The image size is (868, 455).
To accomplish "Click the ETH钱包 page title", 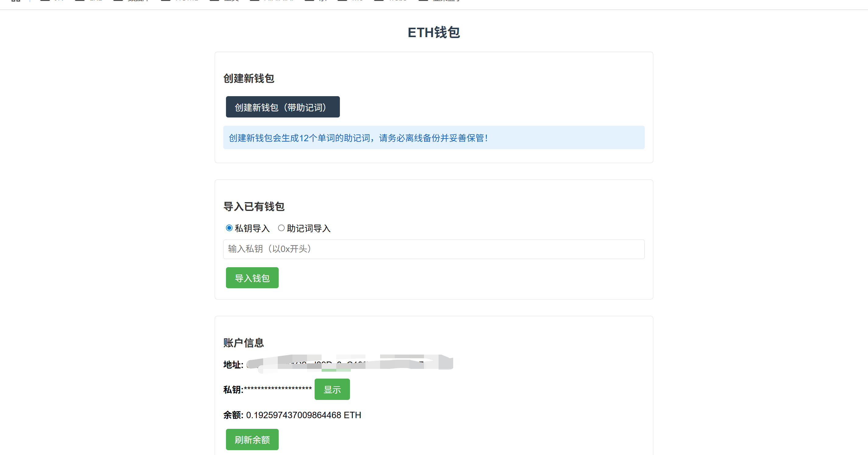I will 434,32.
